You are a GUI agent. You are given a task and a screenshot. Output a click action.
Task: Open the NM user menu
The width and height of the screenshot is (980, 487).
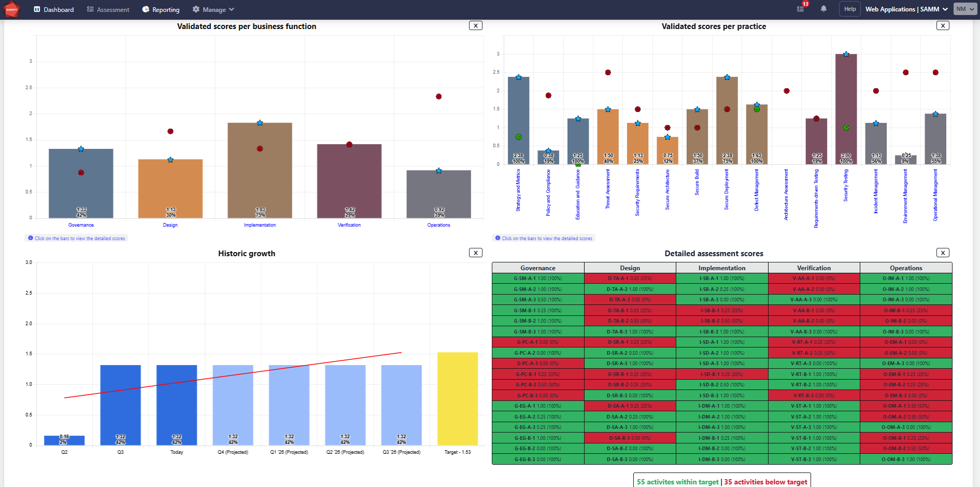pyautogui.click(x=964, y=9)
